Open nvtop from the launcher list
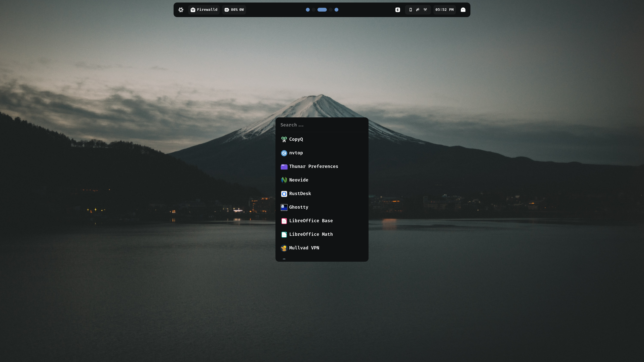 [296, 153]
